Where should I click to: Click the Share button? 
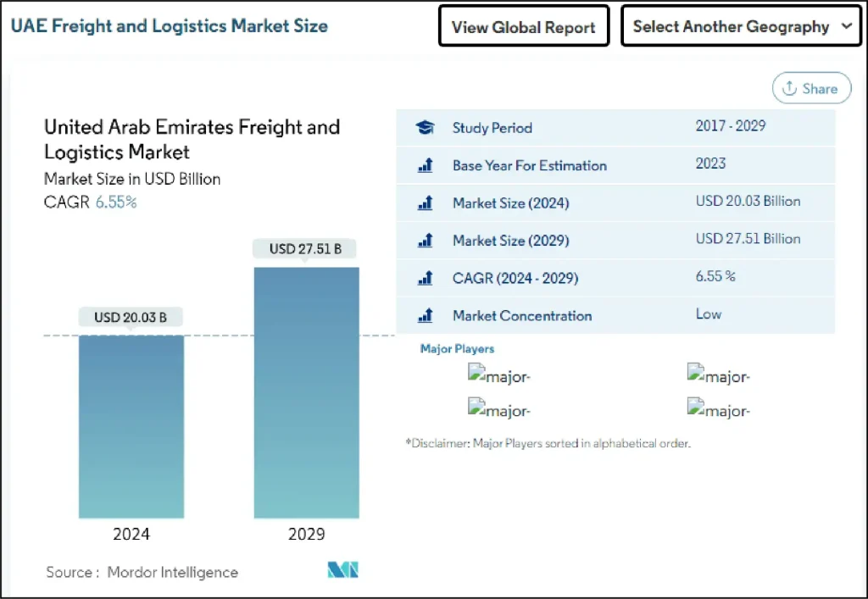click(811, 88)
